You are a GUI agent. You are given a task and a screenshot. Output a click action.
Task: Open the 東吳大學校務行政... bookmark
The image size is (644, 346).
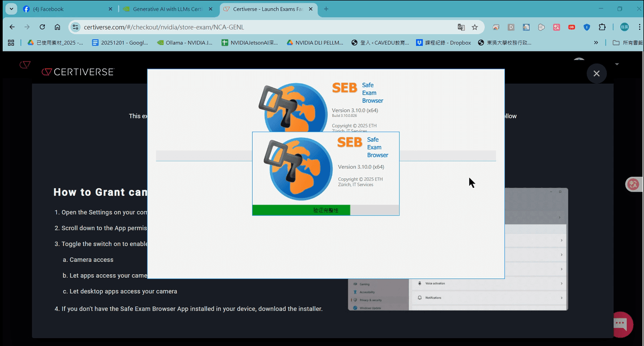[x=504, y=42]
